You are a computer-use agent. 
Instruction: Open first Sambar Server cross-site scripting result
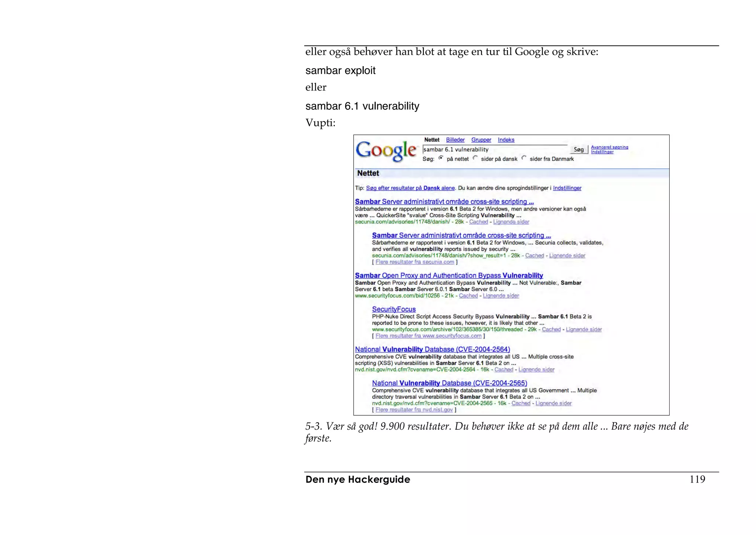(x=444, y=202)
